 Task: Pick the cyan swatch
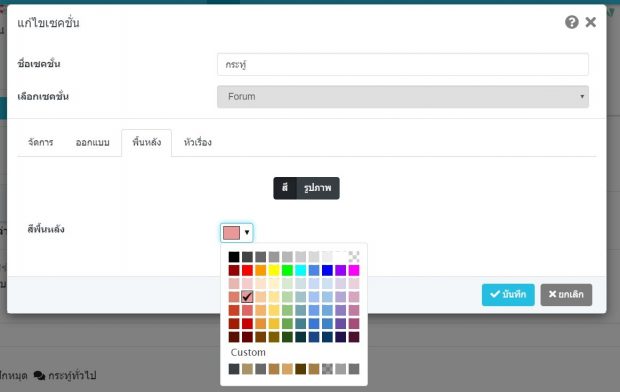pyautogui.click(x=301, y=270)
